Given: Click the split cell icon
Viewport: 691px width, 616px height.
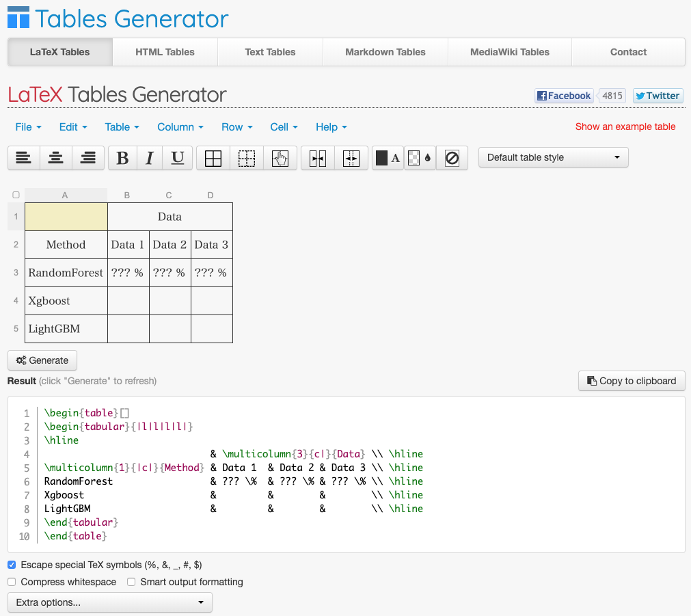Looking at the screenshot, I should (x=351, y=158).
